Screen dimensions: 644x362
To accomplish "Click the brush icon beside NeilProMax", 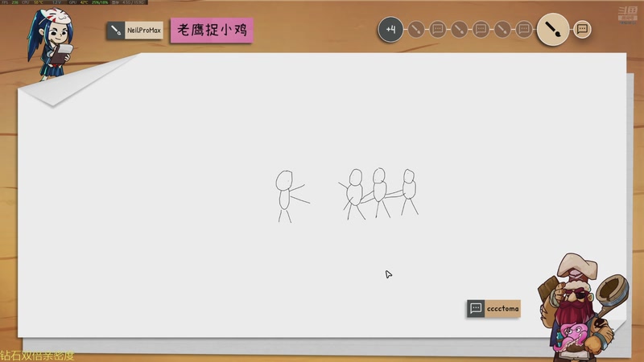I will (x=116, y=31).
